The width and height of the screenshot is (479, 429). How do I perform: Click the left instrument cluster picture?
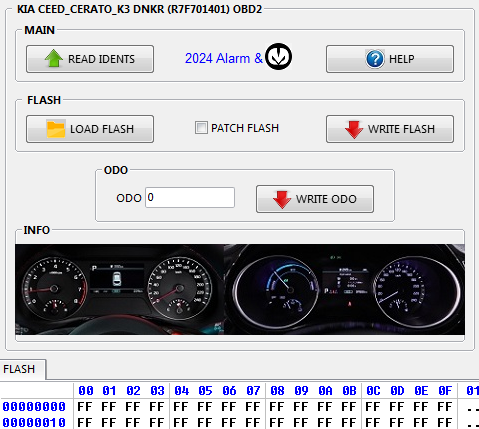pyautogui.click(x=119, y=289)
